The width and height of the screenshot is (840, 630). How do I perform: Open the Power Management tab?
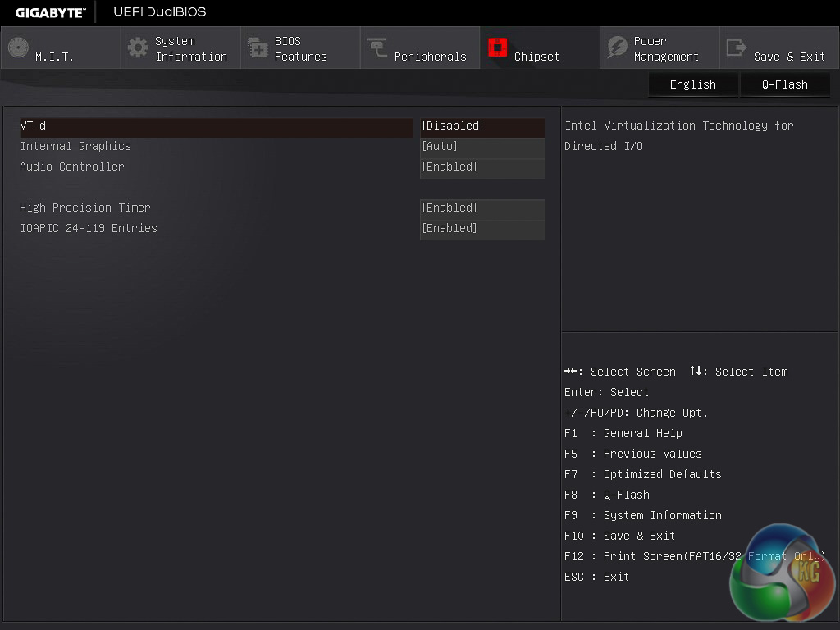tap(660, 48)
